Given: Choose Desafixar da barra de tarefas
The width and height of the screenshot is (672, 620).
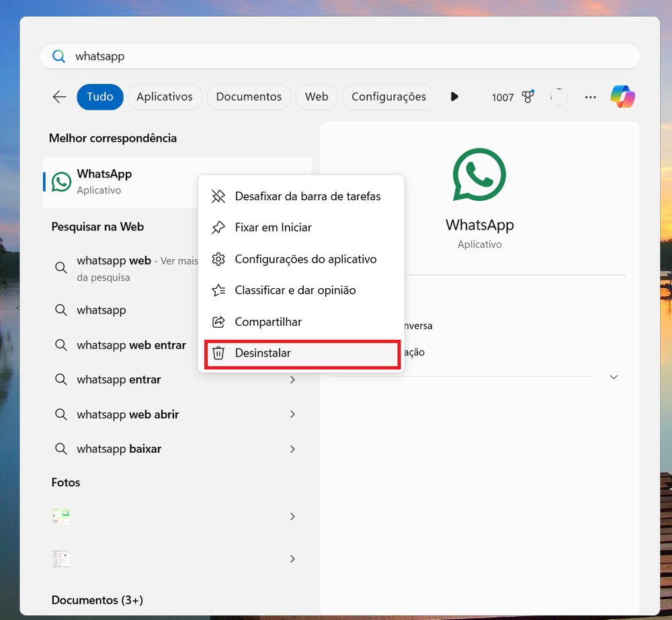Looking at the screenshot, I should 301,196.
